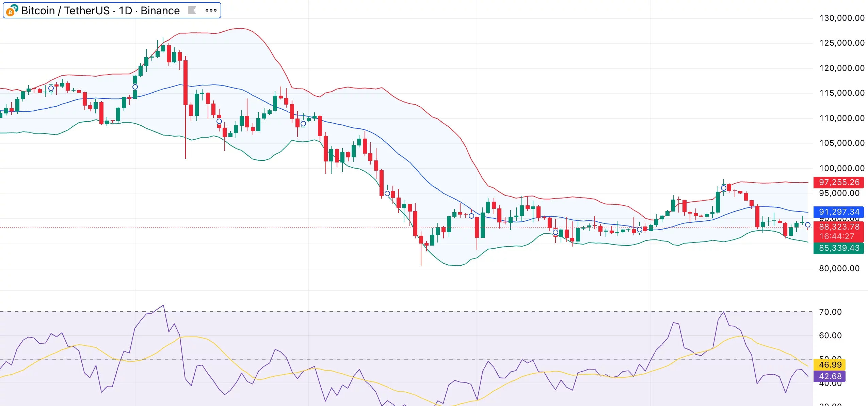
Task: Click the 88,323.78 last price label
Action: [839, 227]
